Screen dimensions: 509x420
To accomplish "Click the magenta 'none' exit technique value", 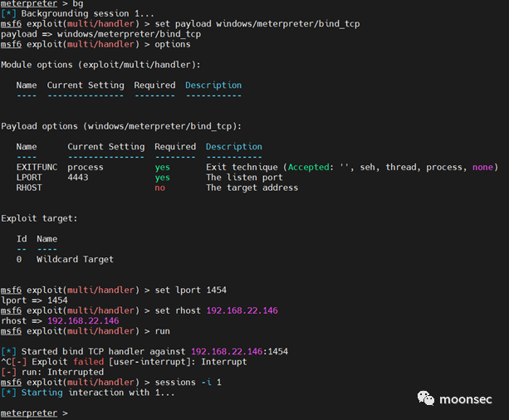I will tap(482, 167).
